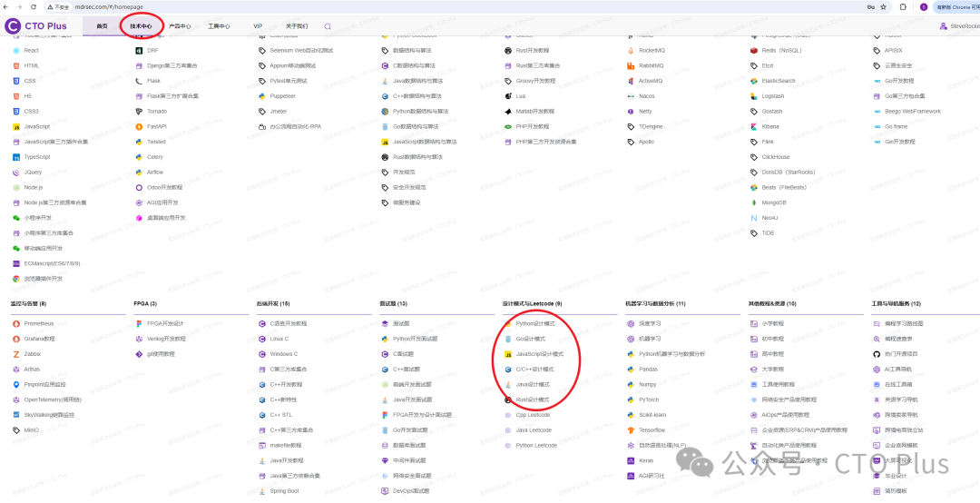
Task: Click the jQuery icon
Action: (16, 172)
